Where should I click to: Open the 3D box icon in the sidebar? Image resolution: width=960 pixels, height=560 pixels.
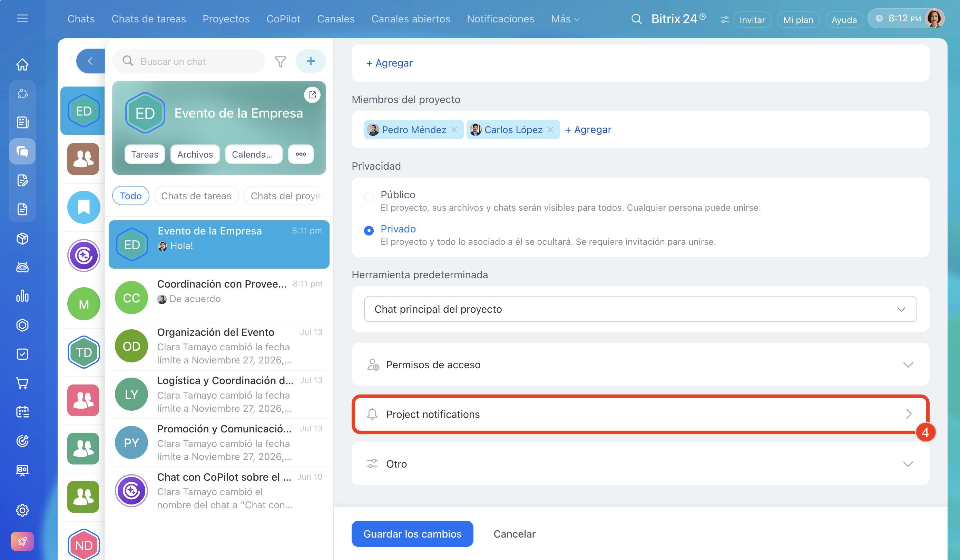coord(22,238)
